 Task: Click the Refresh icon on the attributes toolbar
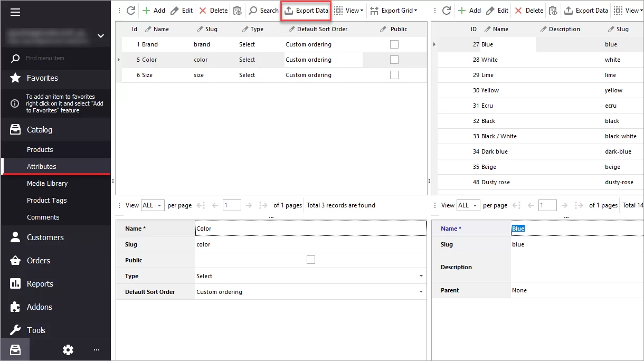[130, 10]
